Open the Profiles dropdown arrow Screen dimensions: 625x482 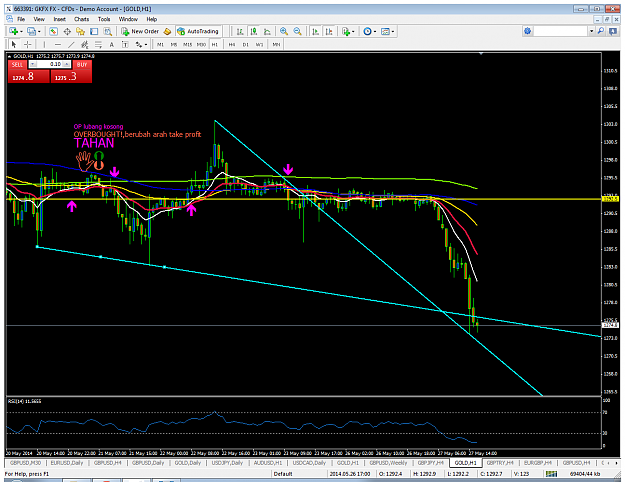coord(39,31)
